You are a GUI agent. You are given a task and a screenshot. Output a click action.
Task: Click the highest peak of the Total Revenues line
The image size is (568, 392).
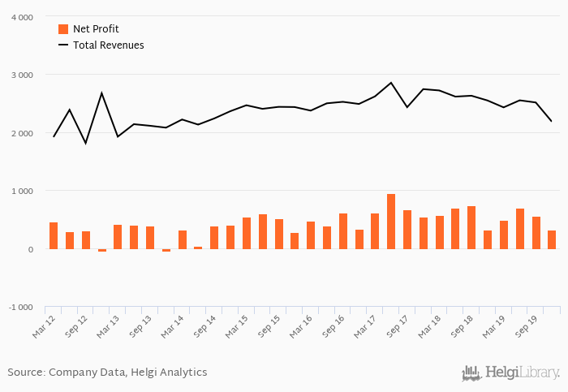[391, 83]
